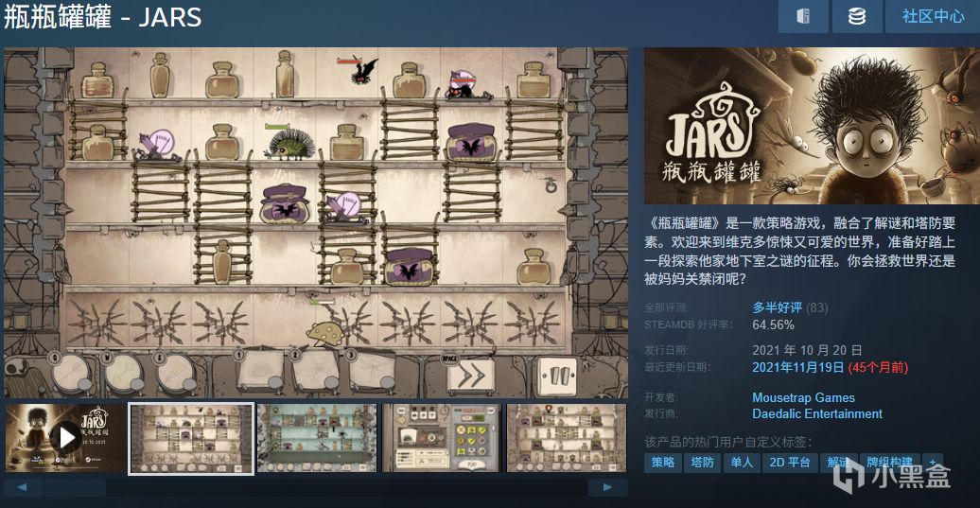Open the Daedalic Entertainment publisher link
Image resolution: width=980 pixels, height=508 pixels.
817,413
